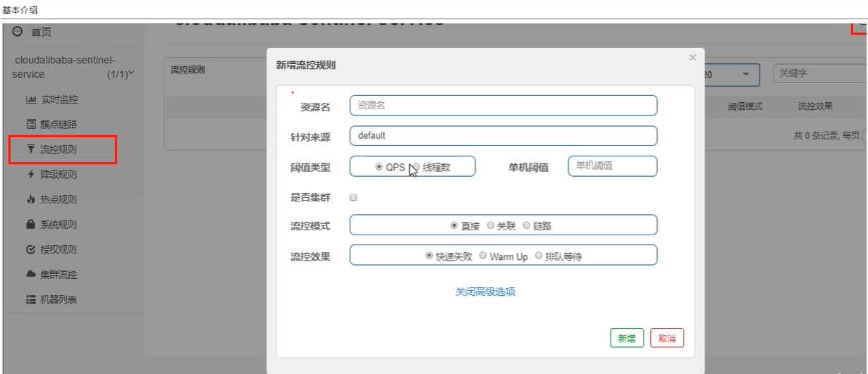This screenshot has height=374, width=868.
Task: Choose 直接 flow control mode
Action: (454, 225)
